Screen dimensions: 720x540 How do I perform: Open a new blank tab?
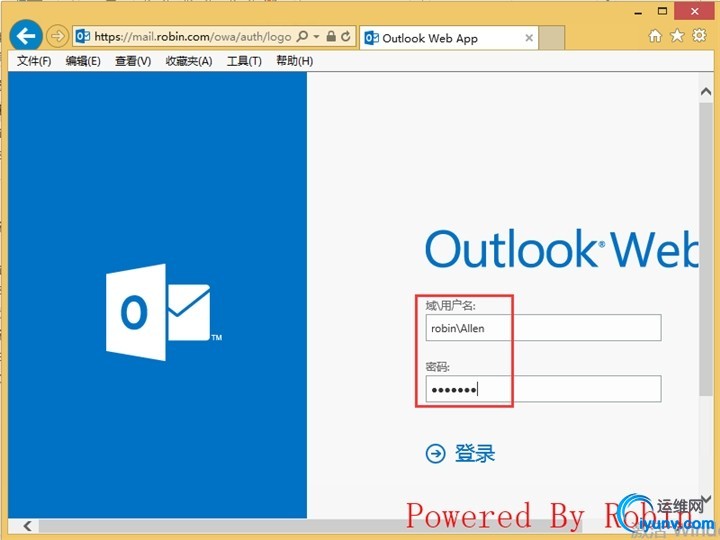(551, 38)
